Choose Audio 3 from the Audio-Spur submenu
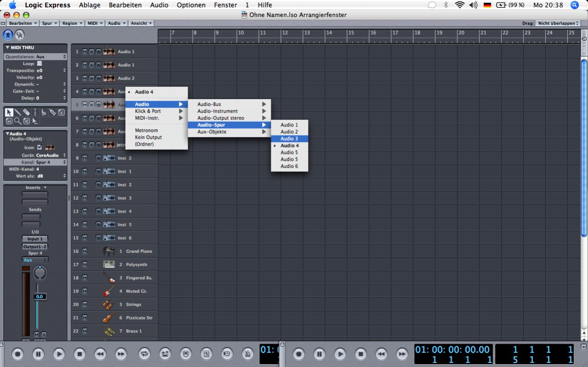This screenshot has height=367, width=588. pos(289,139)
